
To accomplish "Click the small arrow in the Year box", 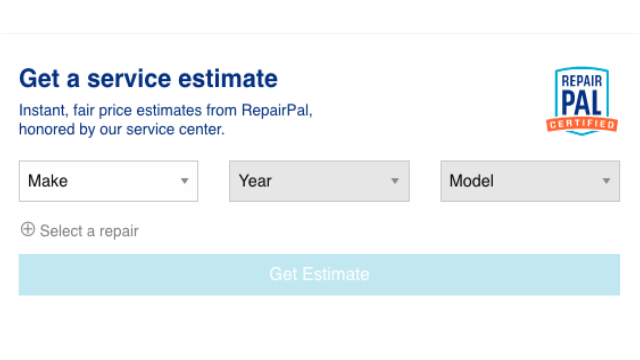I will pyautogui.click(x=395, y=181).
